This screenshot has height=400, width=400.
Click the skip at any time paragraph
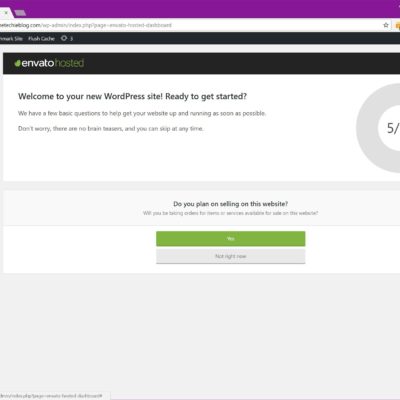pyautogui.click(x=111, y=129)
